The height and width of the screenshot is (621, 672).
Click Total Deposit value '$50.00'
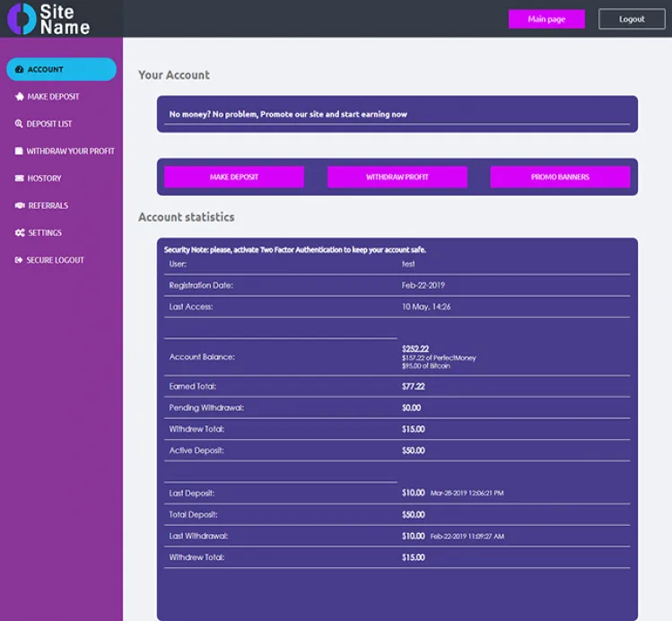coord(413,515)
